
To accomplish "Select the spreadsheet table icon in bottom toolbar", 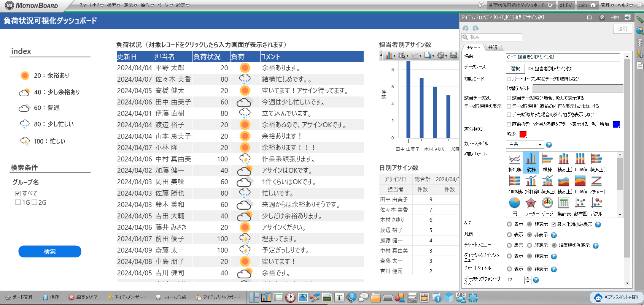I will click(278, 297).
